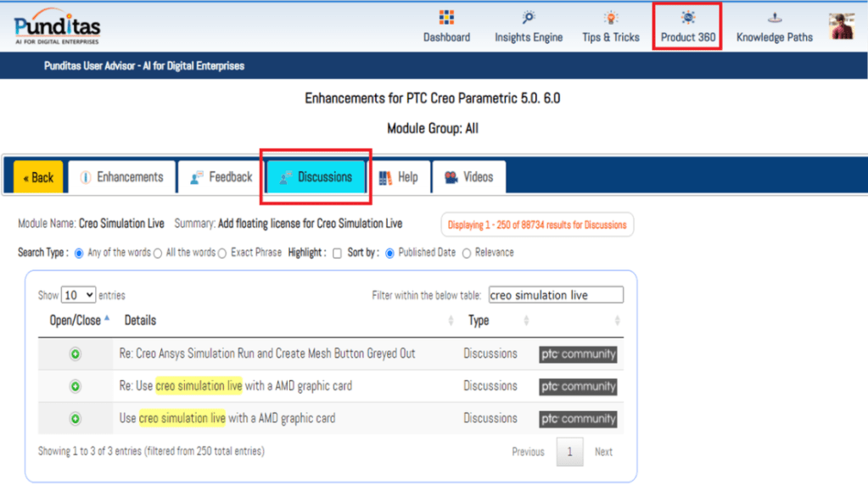The image size is (868, 485).
Task: Expand the 'Creo Ansys Simulation Run' row
Action: click(76, 354)
